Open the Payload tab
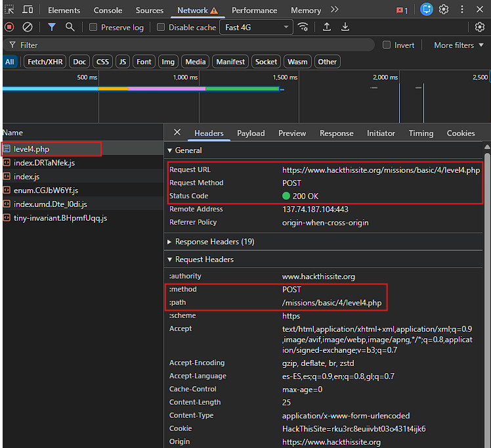Image resolution: width=491 pixels, height=448 pixels. tap(251, 133)
